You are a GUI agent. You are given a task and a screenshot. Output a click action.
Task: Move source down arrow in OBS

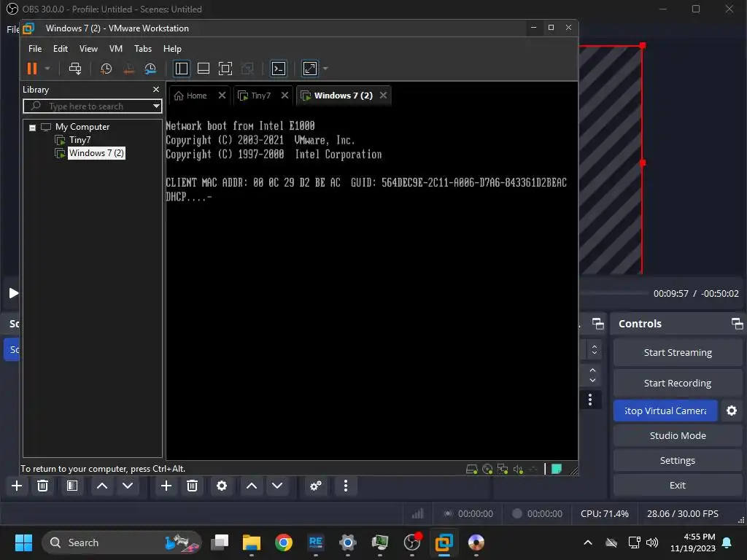[x=277, y=486]
